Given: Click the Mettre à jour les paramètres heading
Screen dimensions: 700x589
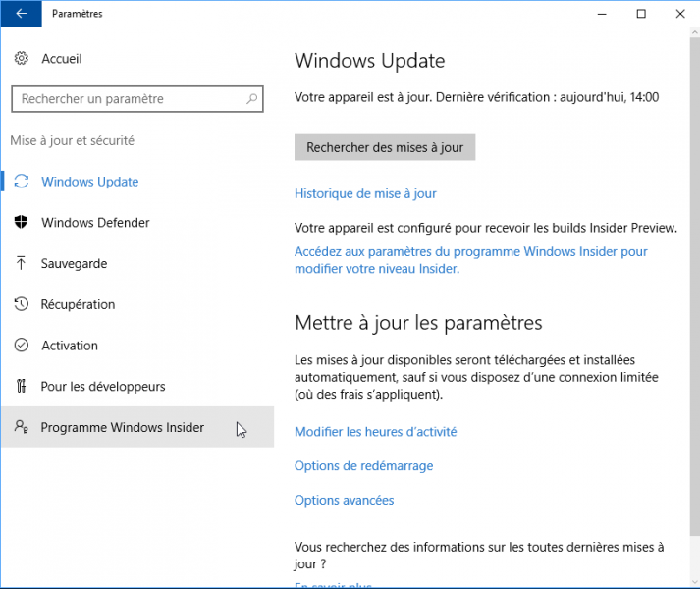Looking at the screenshot, I should (418, 322).
